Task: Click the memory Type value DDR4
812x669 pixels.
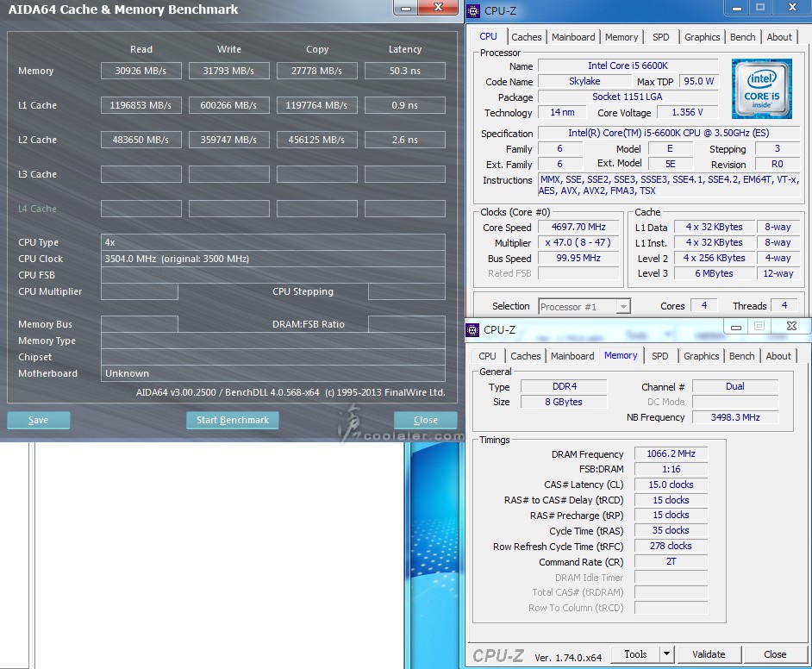Action: 564,386
